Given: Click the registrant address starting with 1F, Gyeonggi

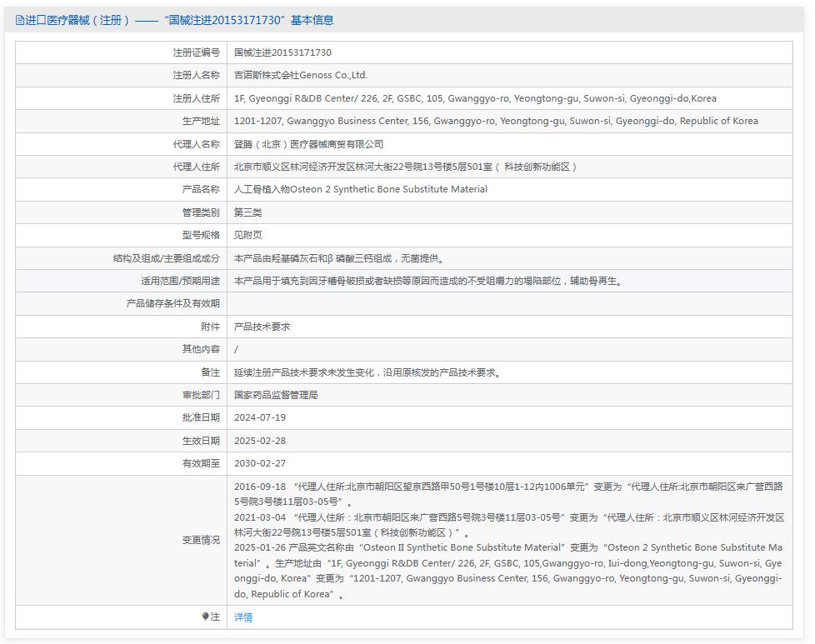Looking at the screenshot, I should (475, 98).
